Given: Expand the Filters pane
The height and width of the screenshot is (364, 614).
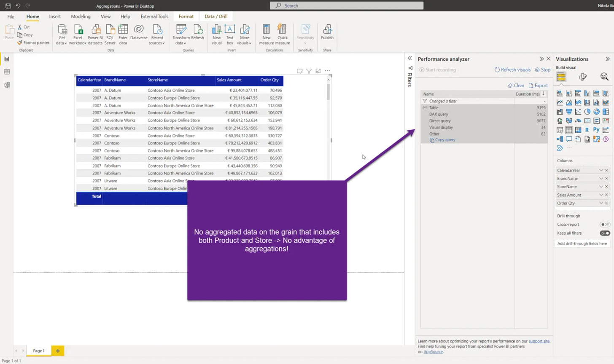Looking at the screenshot, I should 409,59.
